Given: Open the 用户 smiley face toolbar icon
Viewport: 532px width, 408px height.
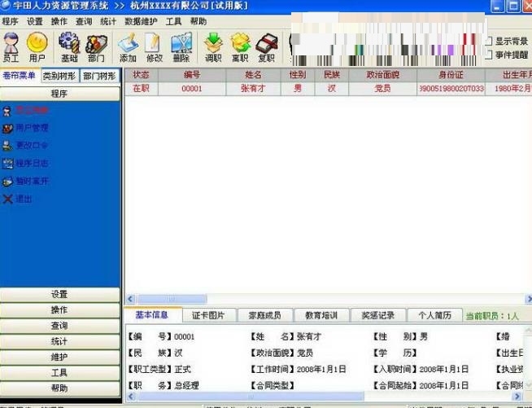Looking at the screenshot, I should pos(37,47).
